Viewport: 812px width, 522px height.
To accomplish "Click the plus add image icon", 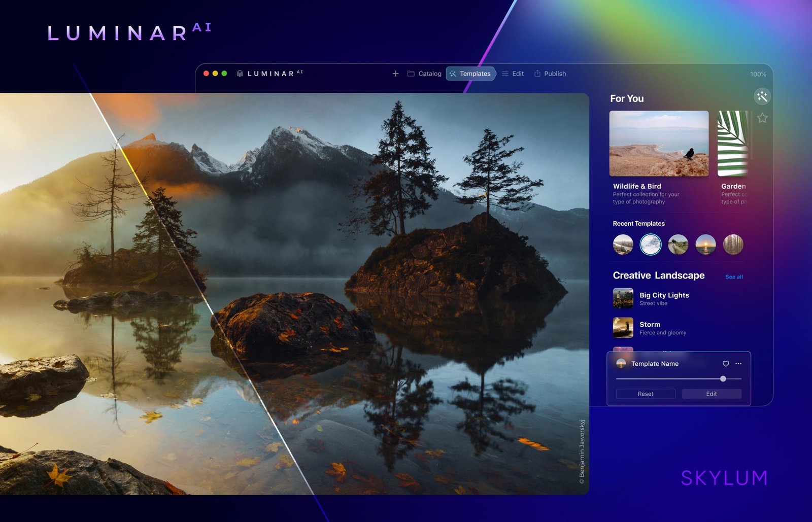I will (395, 74).
